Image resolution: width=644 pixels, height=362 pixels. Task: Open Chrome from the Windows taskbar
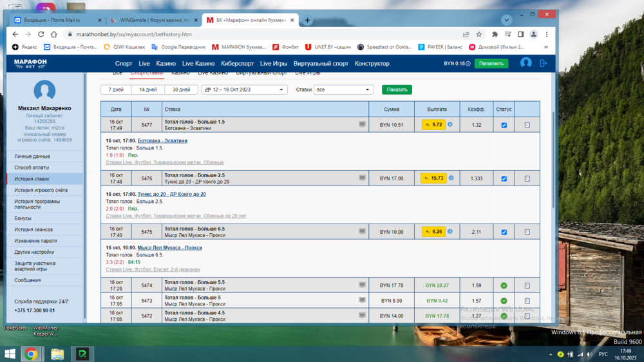pyautogui.click(x=31, y=354)
